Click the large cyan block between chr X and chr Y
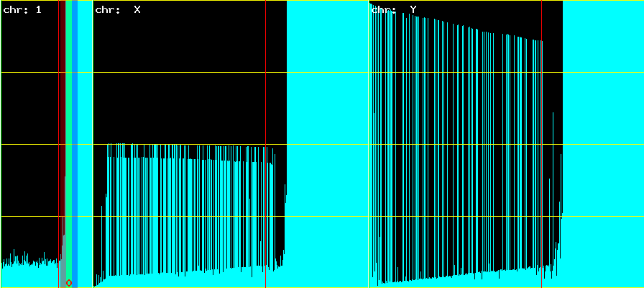Screen dimensions: 644x288 tap(327, 144)
